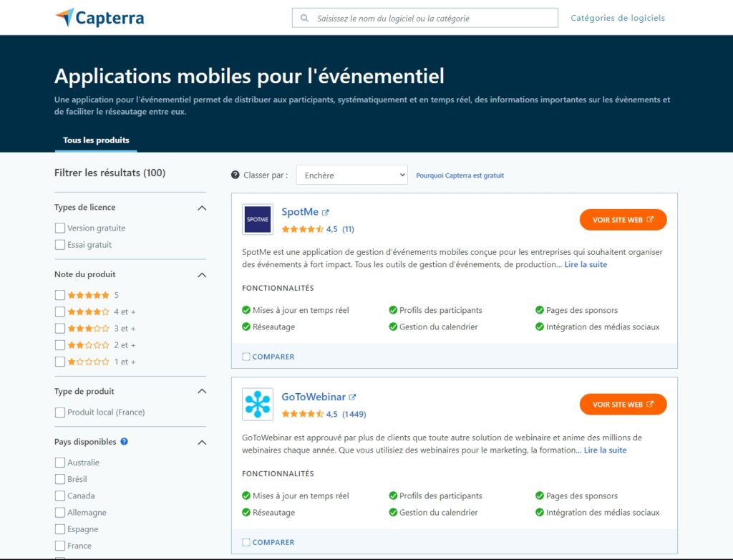Open the GoToWebinar logo thumbnail
The image size is (733, 560).
(x=258, y=404)
